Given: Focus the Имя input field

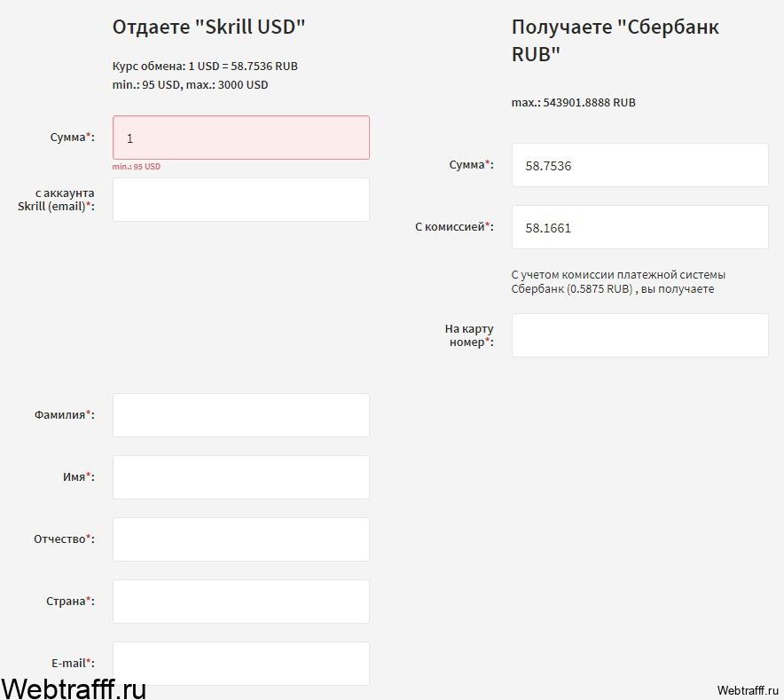Looking at the screenshot, I should pos(241,476).
